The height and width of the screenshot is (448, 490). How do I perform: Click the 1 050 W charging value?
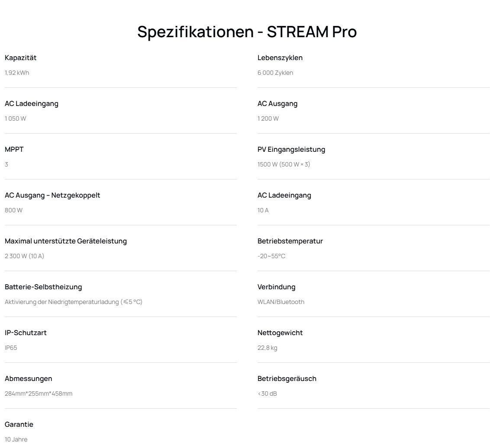coord(16,118)
